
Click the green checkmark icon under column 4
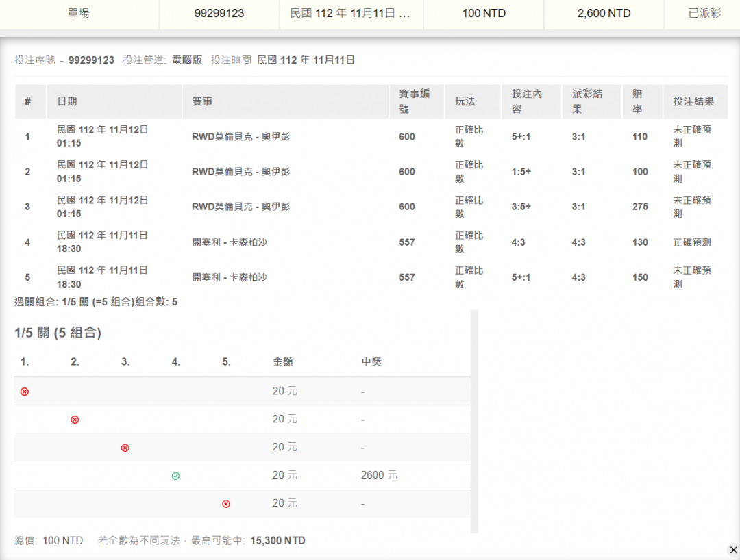pos(175,476)
